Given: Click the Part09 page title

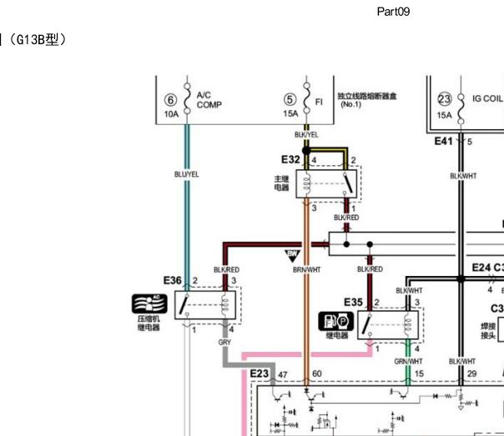Looking at the screenshot, I should pos(393,12).
